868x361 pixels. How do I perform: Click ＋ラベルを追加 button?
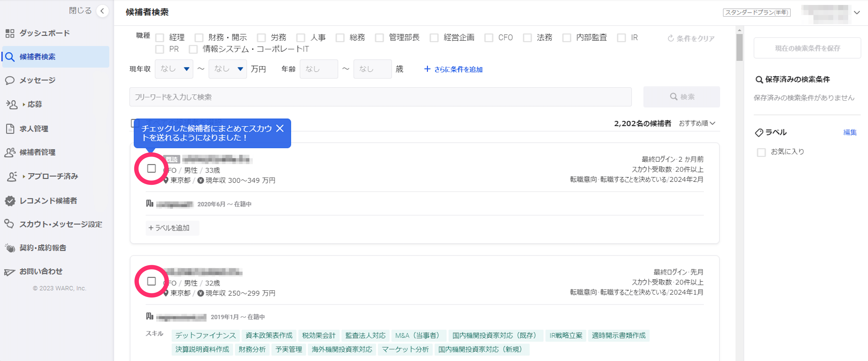(x=172, y=228)
